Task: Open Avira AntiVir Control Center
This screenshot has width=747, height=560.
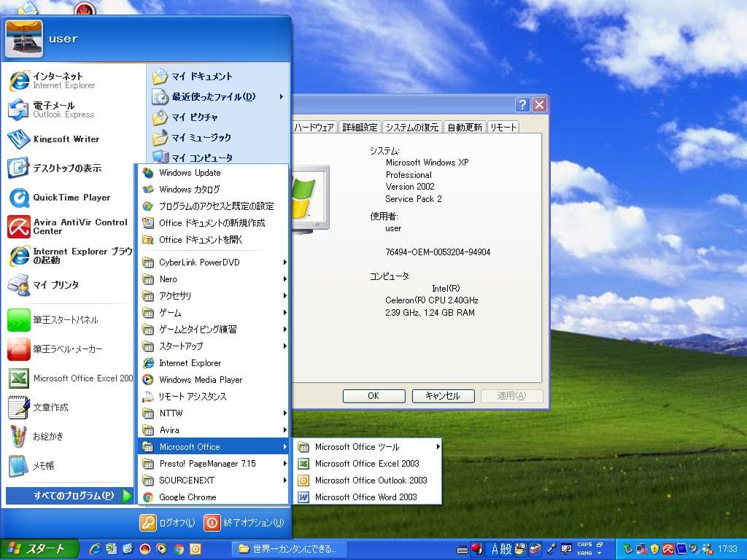Action: point(73,226)
